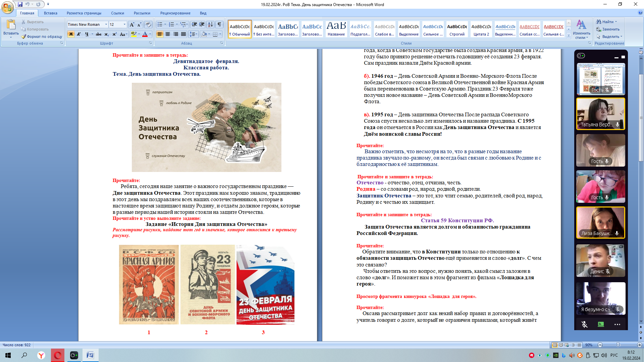Align text to the right
The image size is (644, 362).
point(175,34)
